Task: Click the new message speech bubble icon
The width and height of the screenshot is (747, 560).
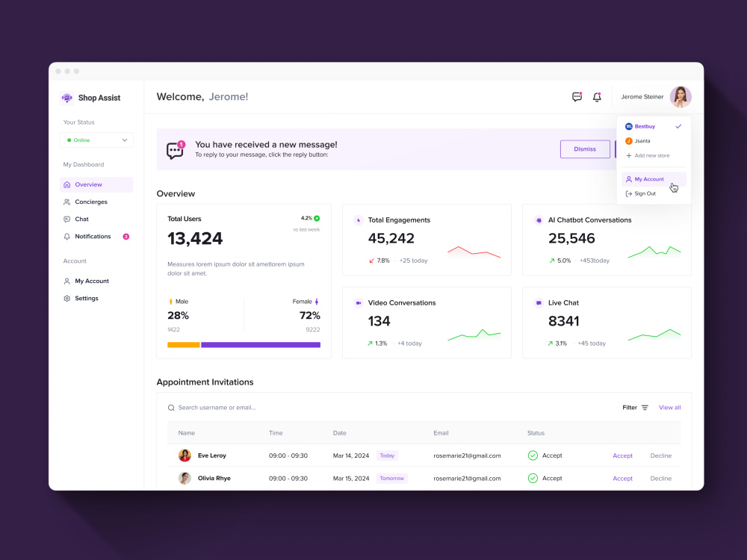Action: click(175, 150)
